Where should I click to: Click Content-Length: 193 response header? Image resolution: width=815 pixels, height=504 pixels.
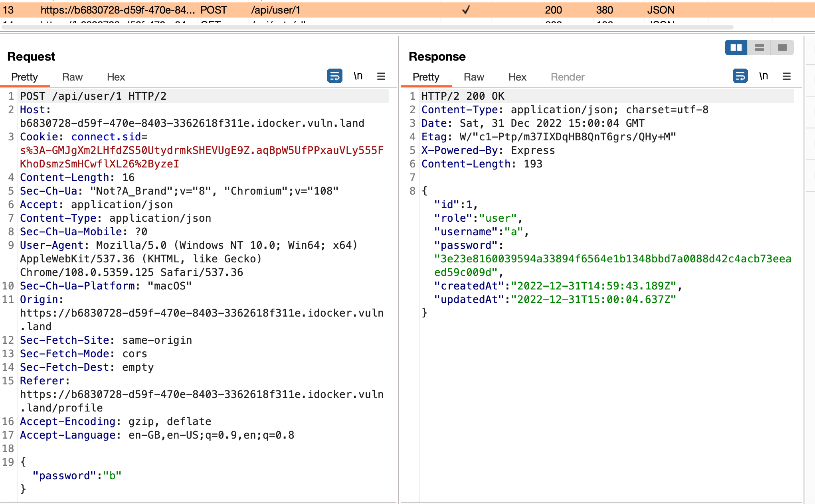[x=482, y=164]
